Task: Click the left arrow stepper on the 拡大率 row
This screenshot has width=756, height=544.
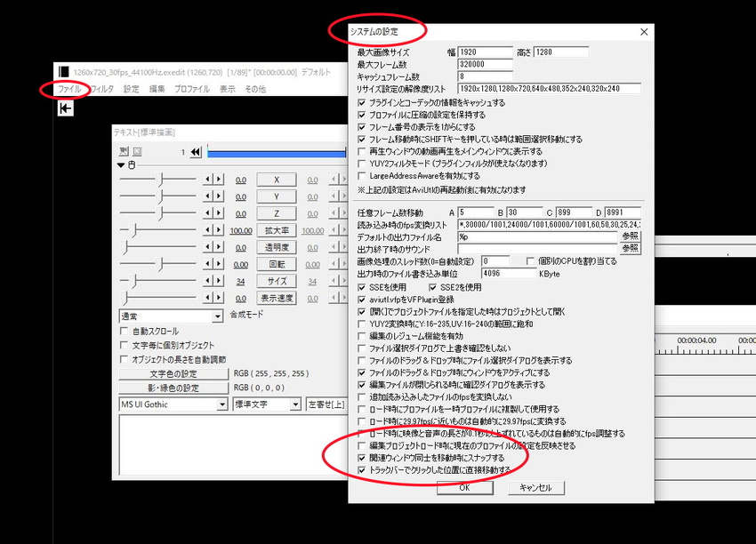Action: click(x=208, y=230)
